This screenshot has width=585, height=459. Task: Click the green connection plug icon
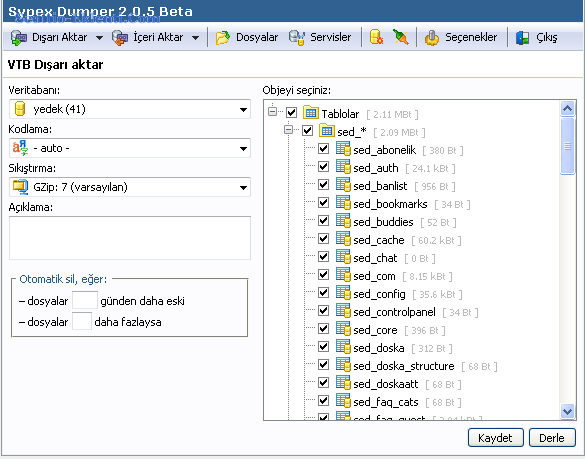(400, 37)
